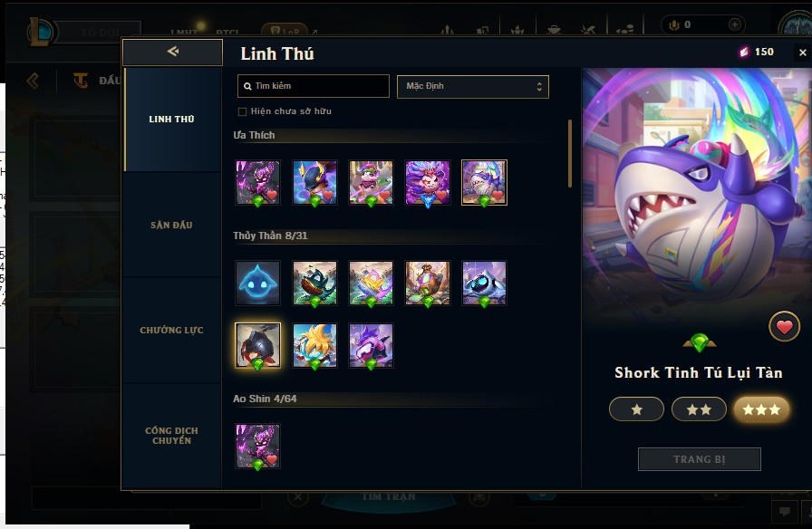Image resolution: width=812 pixels, height=529 pixels.
Task: Choose the shark icon in Ưa Thích row
Action: (x=484, y=183)
